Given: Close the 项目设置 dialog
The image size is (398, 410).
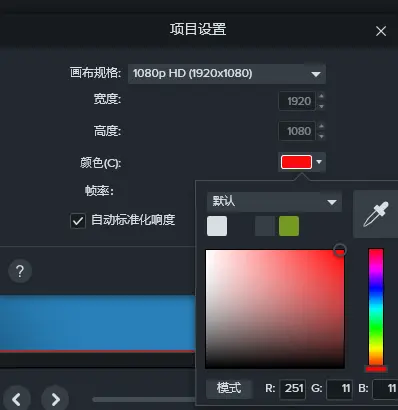Looking at the screenshot, I should (381, 31).
